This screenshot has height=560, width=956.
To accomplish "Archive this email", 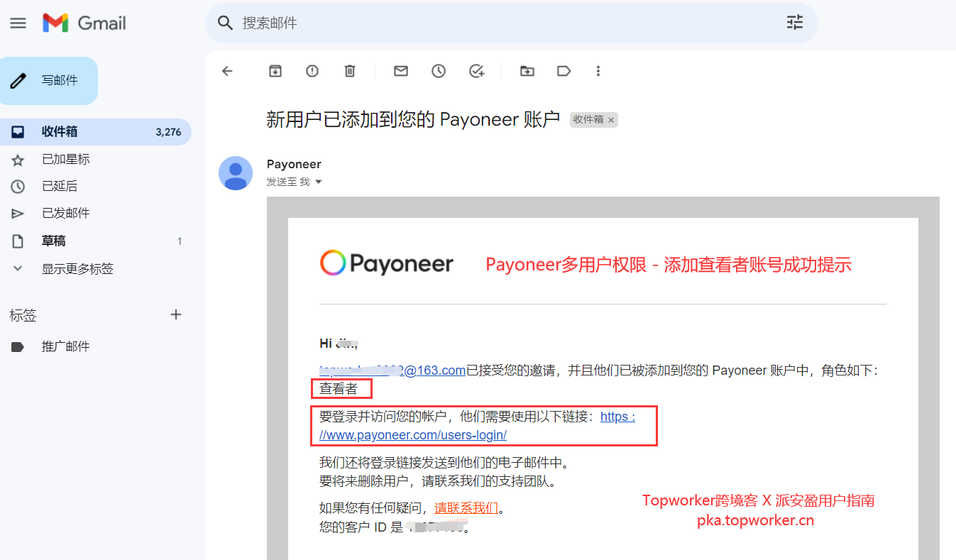I will (275, 71).
